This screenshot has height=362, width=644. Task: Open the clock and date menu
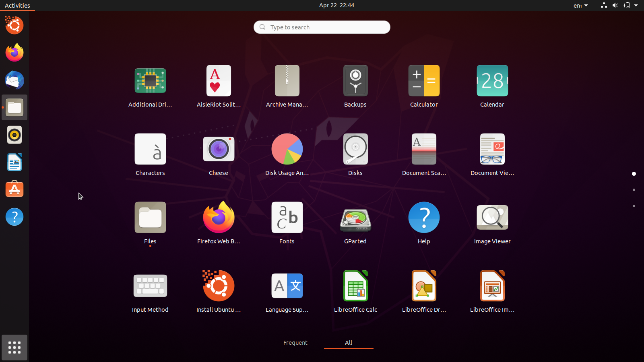point(336,5)
